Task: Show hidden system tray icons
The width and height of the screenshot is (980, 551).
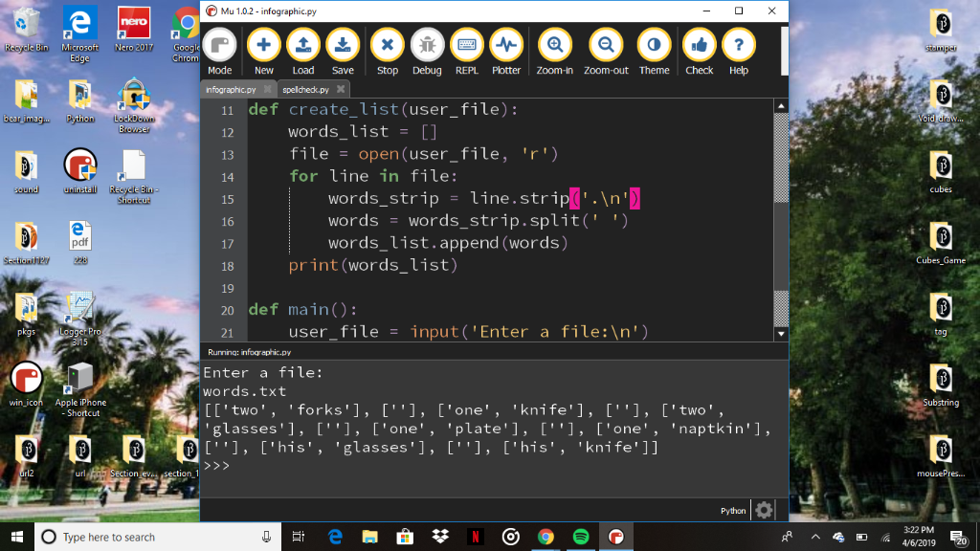Action: click(x=815, y=537)
